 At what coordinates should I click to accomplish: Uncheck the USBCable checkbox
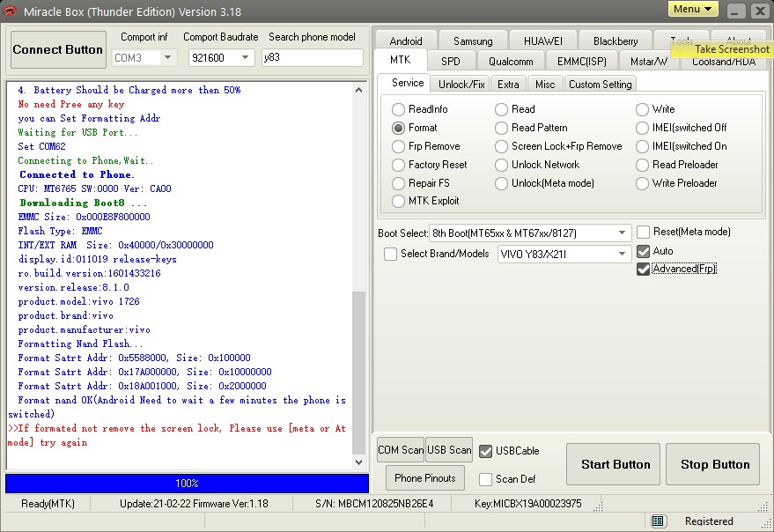pos(485,451)
